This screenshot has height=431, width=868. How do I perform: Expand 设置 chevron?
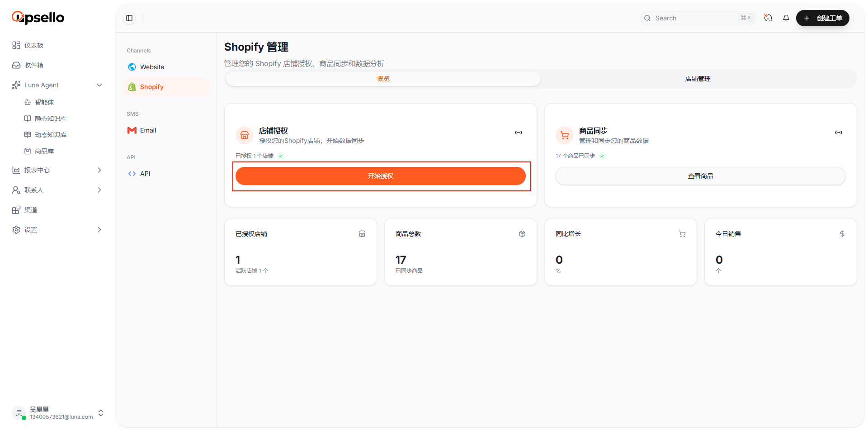tap(99, 230)
